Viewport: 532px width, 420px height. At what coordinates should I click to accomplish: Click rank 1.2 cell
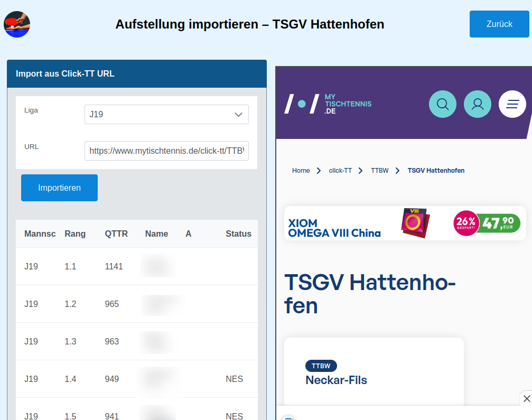pos(70,304)
